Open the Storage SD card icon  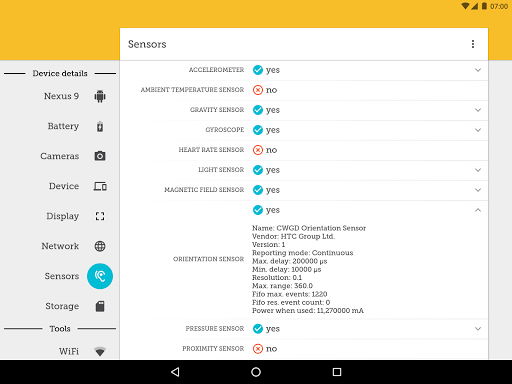[x=100, y=306]
